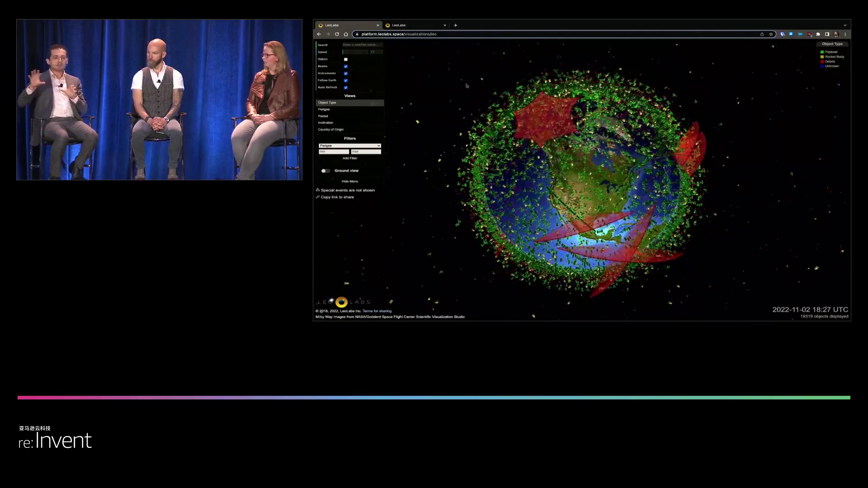Select the Inclination view
Viewport: 868px width, 488px height.
pyautogui.click(x=325, y=123)
